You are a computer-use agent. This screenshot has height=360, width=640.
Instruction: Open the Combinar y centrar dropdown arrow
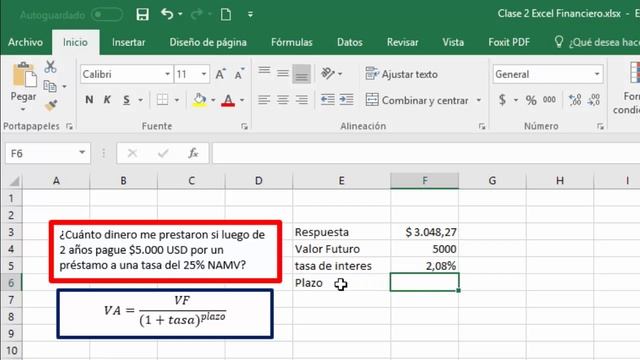tap(479, 100)
